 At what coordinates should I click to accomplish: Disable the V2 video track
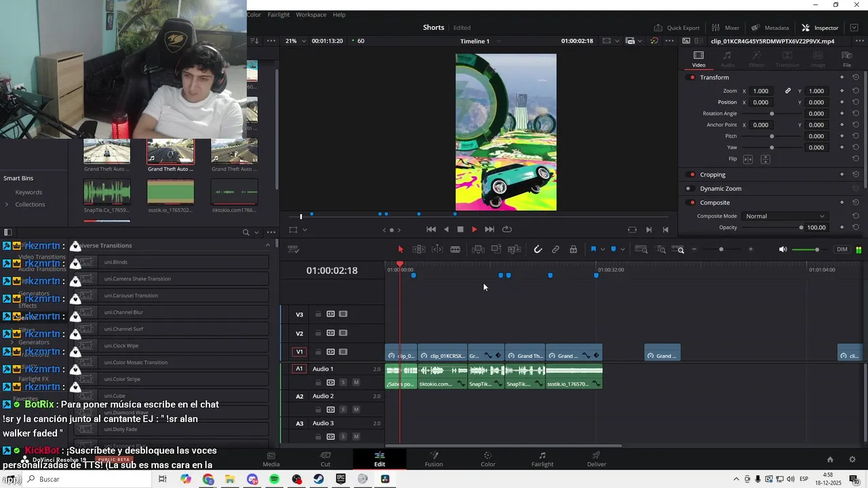[x=343, y=333]
